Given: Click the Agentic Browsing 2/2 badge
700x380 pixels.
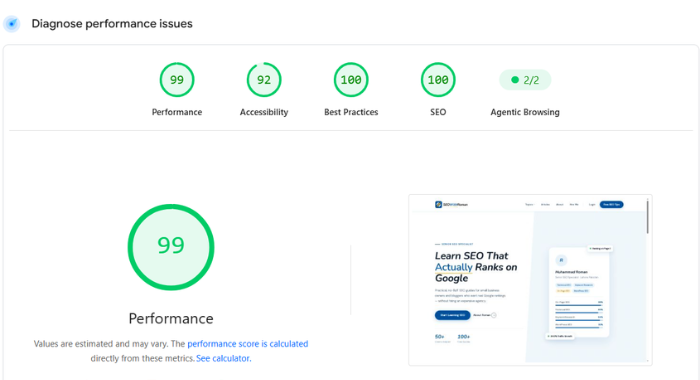Looking at the screenshot, I should pos(525,80).
